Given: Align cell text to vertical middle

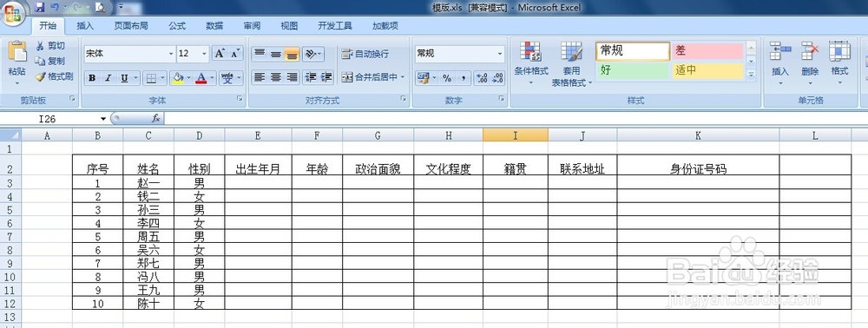Looking at the screenshot, I should coord(276,54).
